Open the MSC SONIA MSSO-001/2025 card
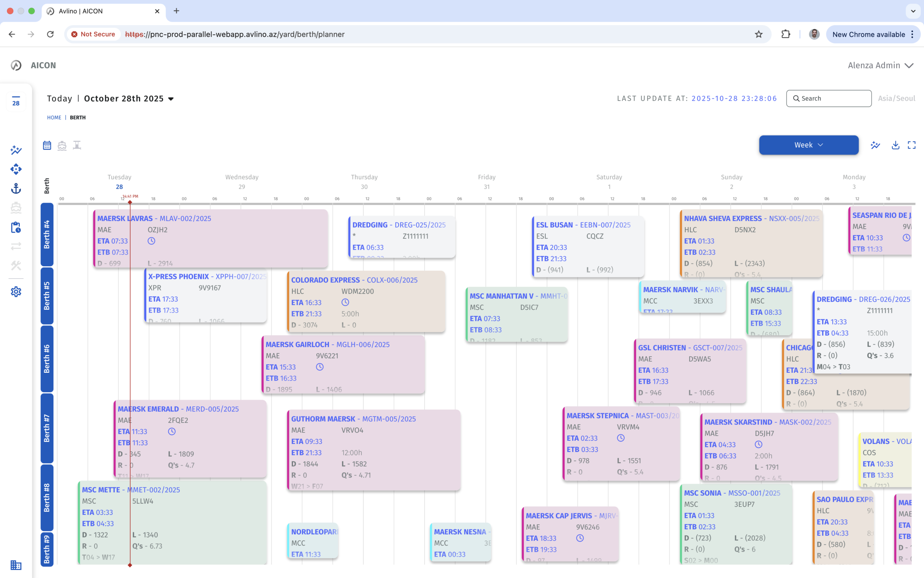The height and width of the screenshot is (578, 924). click(x=736, y=525)
